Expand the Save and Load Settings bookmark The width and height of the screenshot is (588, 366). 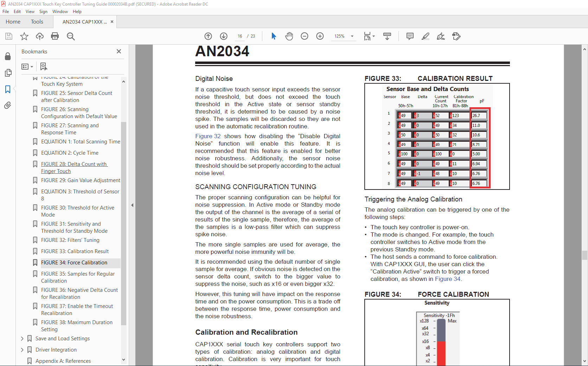point(22,339)
